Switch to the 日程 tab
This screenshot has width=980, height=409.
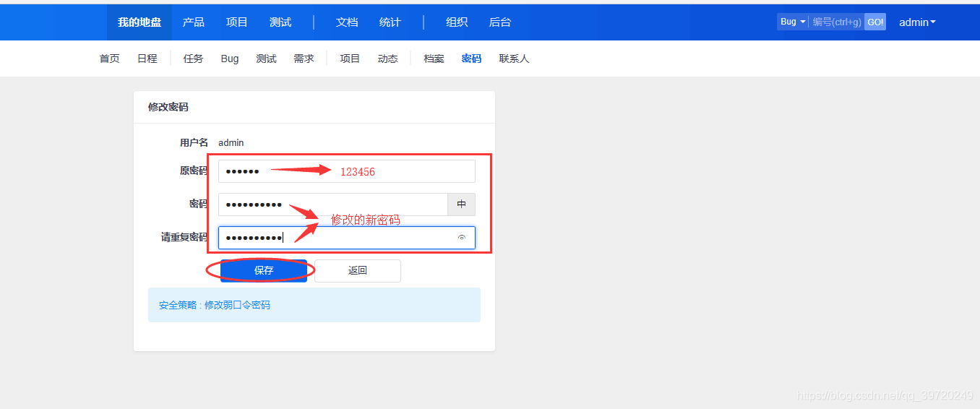click(x=147, y=59)
